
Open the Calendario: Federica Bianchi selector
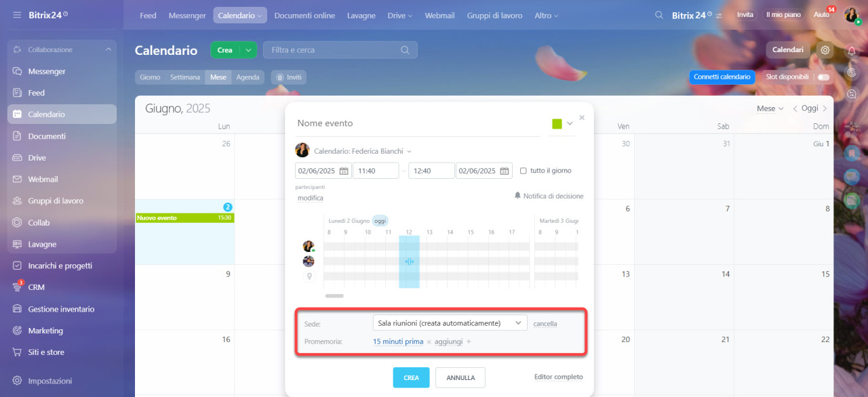coord(362,151)
